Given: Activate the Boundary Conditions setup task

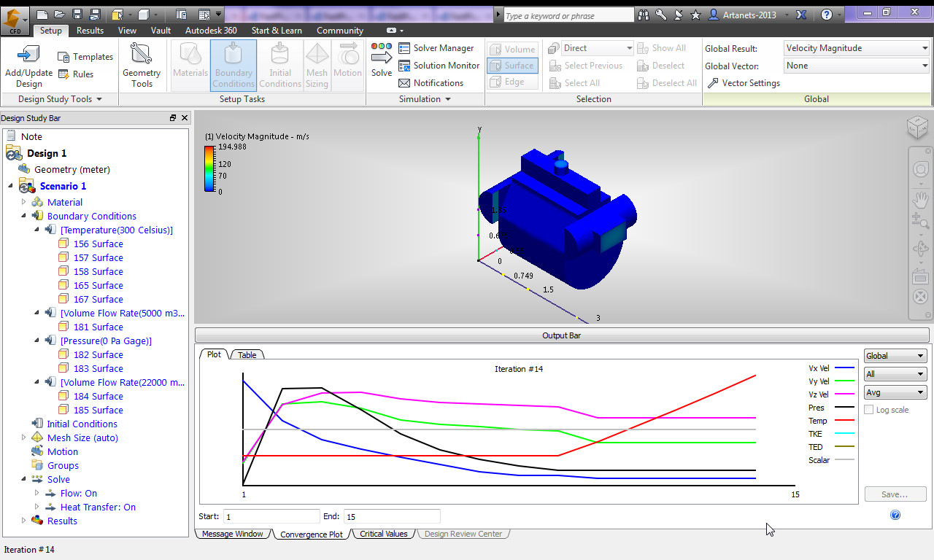Looking at the screenshot, I should click(233, 66).
